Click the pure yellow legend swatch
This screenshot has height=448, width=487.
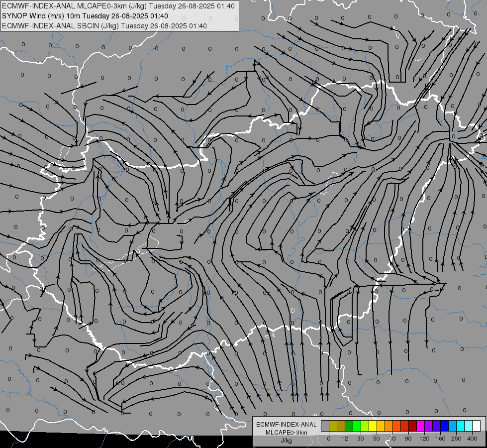click(373, 426)
